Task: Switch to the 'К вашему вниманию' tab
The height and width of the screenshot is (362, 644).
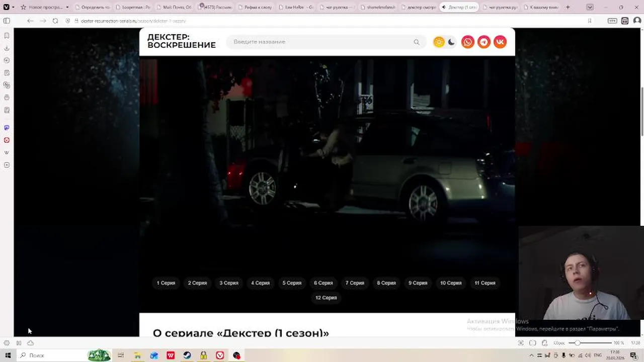Action: click(542, 7)
